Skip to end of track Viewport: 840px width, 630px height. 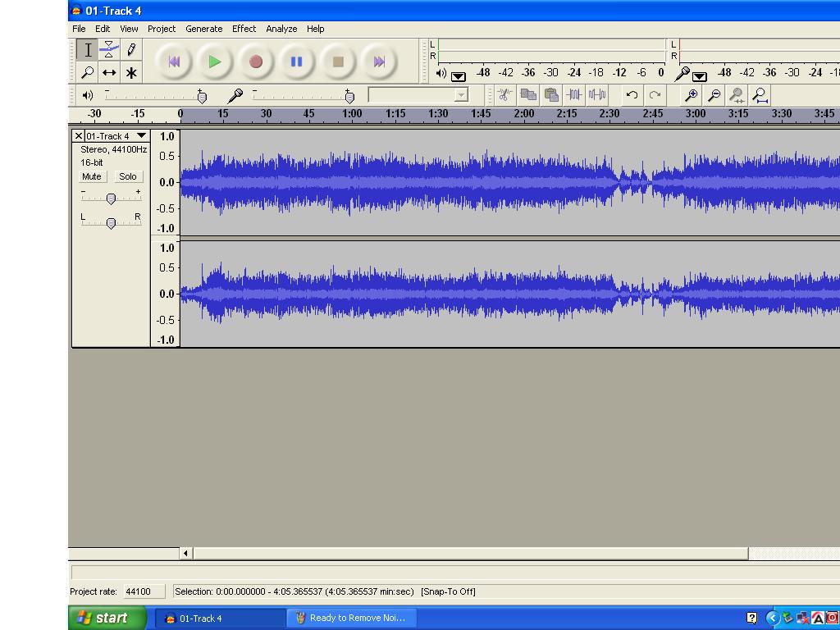pyautogui.click(x=379, y=62)
